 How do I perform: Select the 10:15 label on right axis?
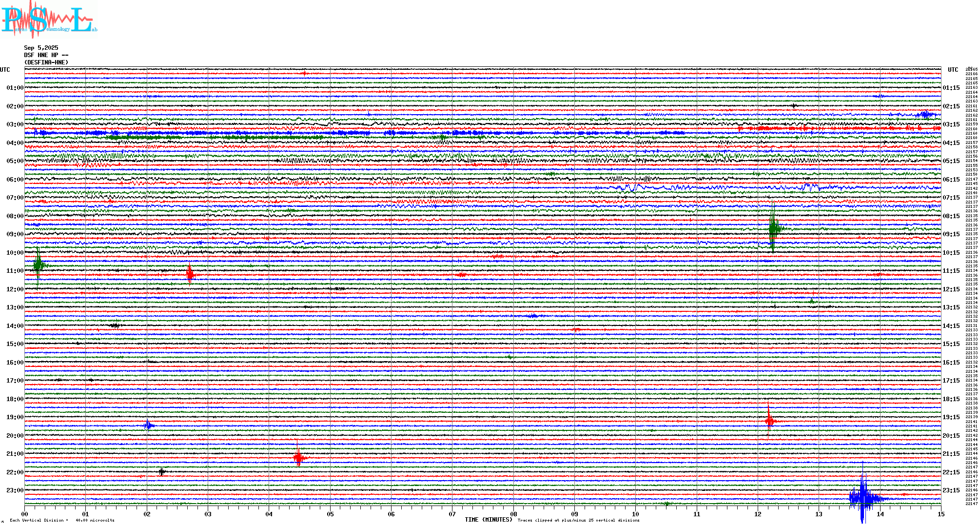coord(951,253)
